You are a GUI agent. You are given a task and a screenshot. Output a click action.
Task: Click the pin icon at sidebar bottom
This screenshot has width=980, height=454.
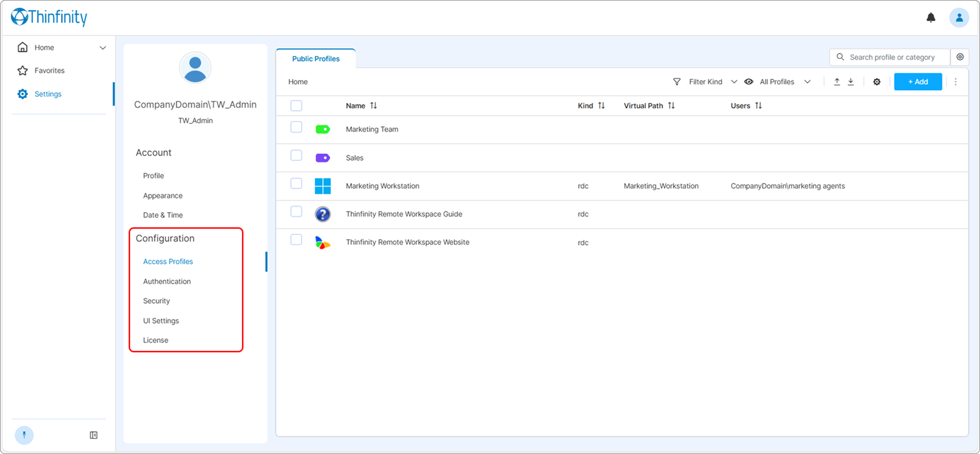tap(24, 435)
